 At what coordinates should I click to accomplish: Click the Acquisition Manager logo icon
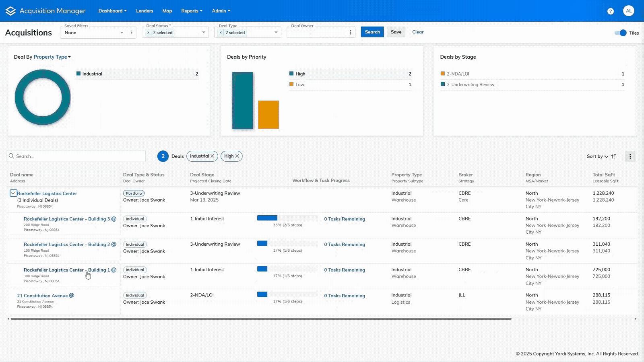pos(10,11)
